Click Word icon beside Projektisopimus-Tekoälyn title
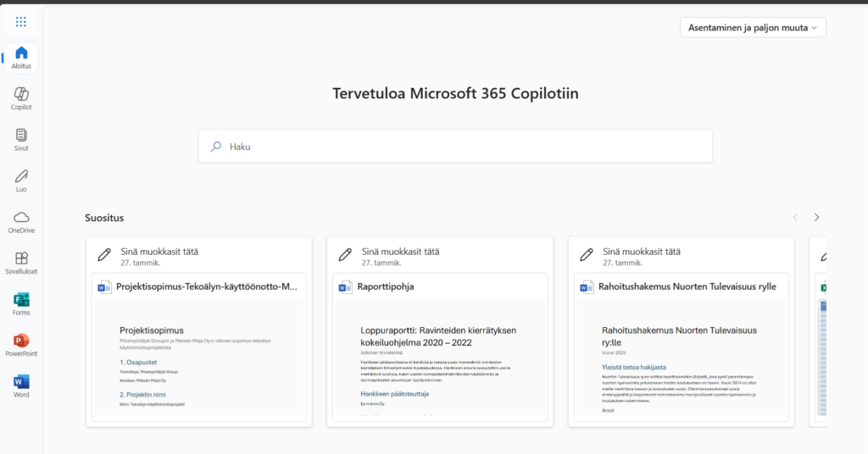The width and height of the screenshot is (868, 454). pyautogui.click(x=104, y=287)
